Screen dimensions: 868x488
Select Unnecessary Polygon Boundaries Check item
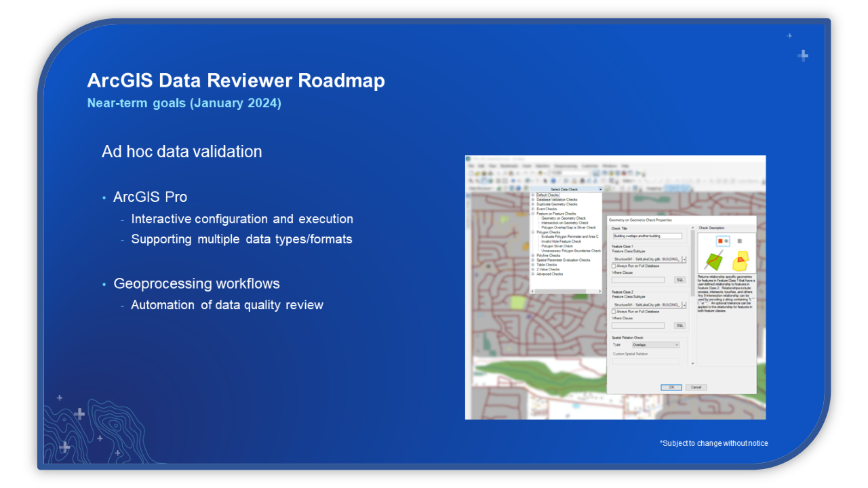coord(571,251)
